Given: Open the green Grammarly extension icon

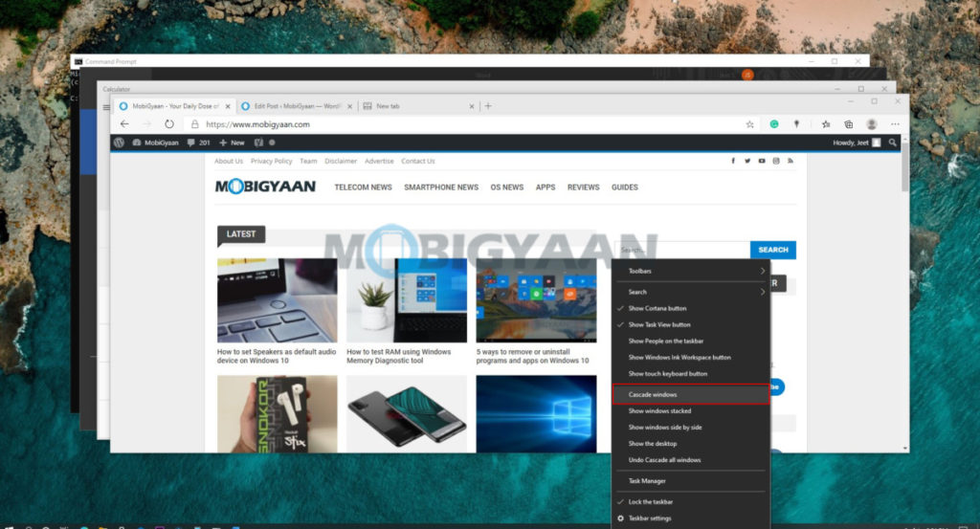Looking at the screenshot, I should 773,124.
